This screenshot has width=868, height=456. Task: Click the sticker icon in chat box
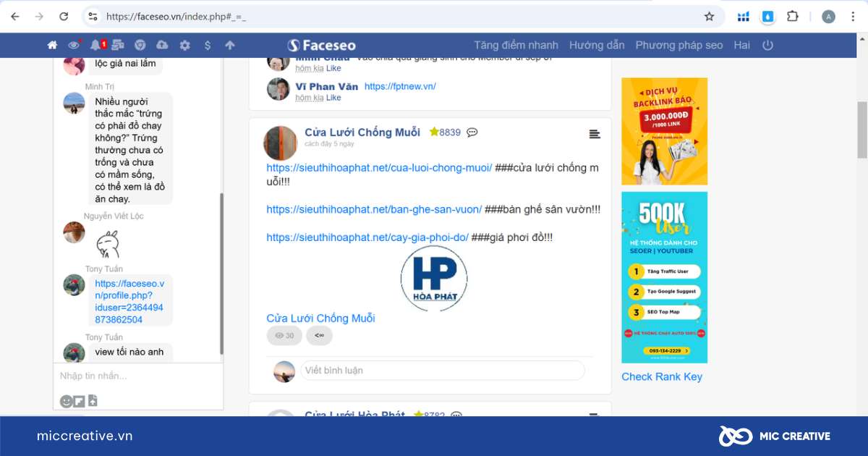[80, 401]
